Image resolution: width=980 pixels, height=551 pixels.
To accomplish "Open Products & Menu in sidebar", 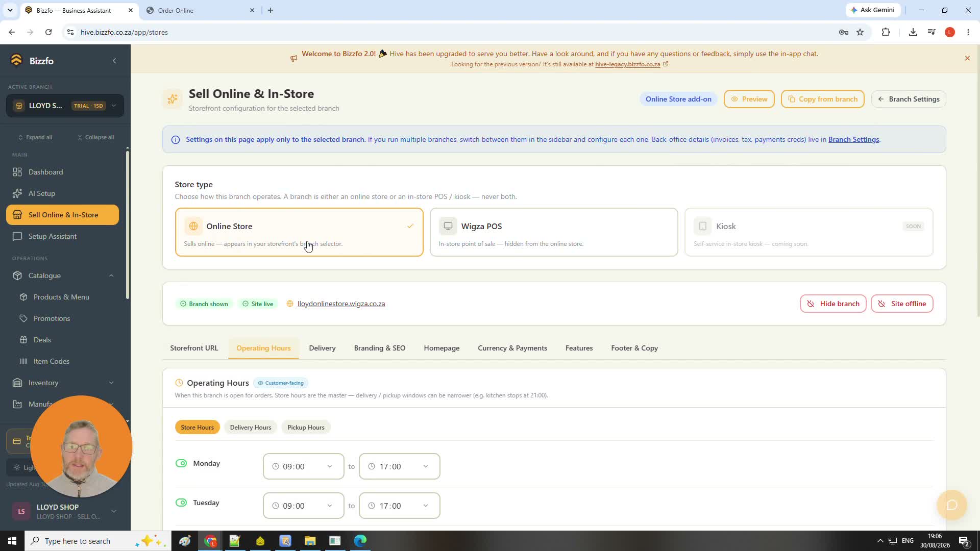I will coord(61,297).
